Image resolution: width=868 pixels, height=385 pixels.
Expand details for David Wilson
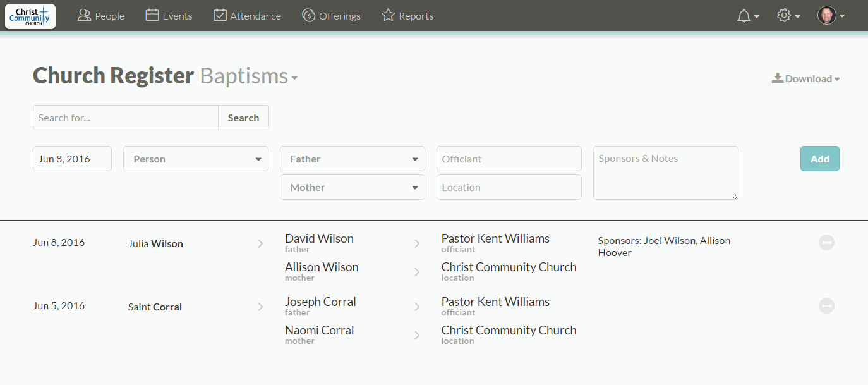[x=417, y=243]
